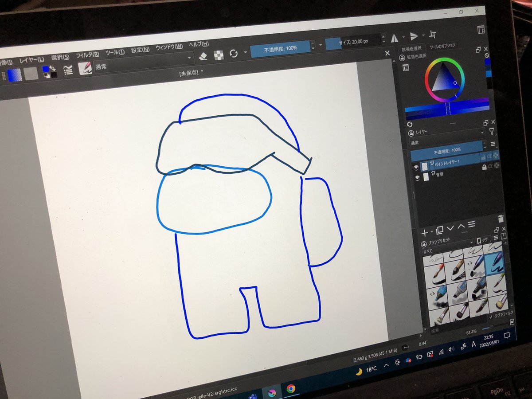The width and height of the screenshot is (532, 399).
Task: Toggle eraser mode in the toolbar
Action: tap(203, 56)
